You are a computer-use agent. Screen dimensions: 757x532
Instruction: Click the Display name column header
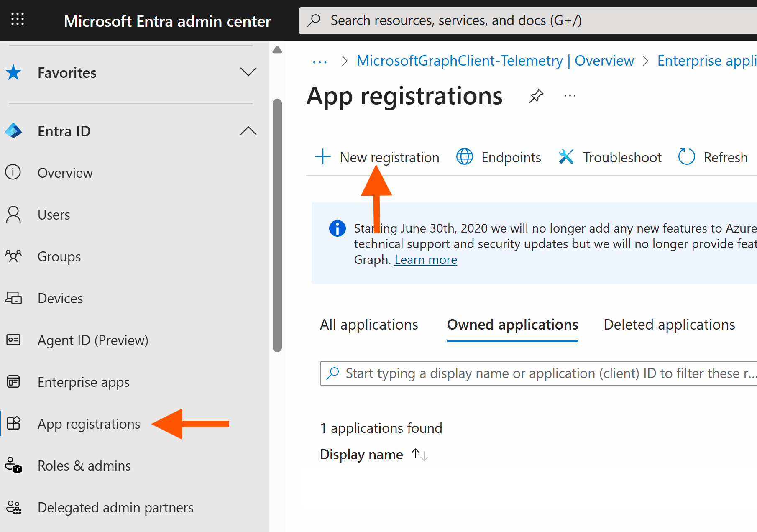[x=361, y=454]
